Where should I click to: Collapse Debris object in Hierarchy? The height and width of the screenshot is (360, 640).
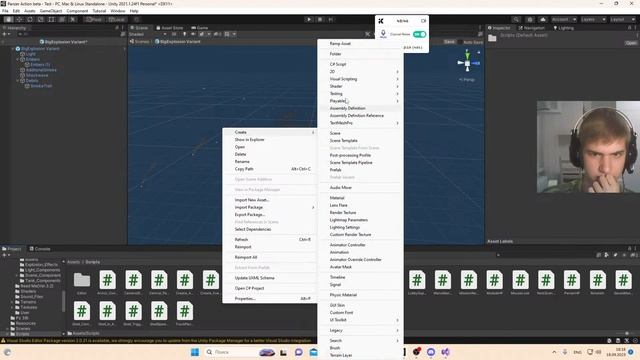click(x=18, y=80)
